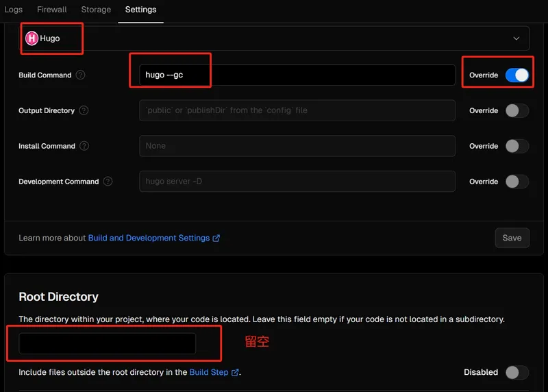This screenshot has width=548, height=392.
Task: Click the Development Command input field
Action: [297, 182]
